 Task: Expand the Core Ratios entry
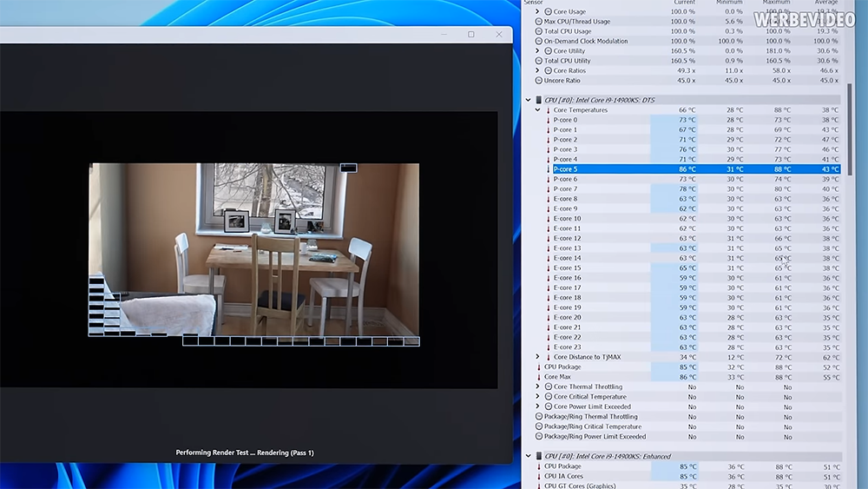pos(537,71)
